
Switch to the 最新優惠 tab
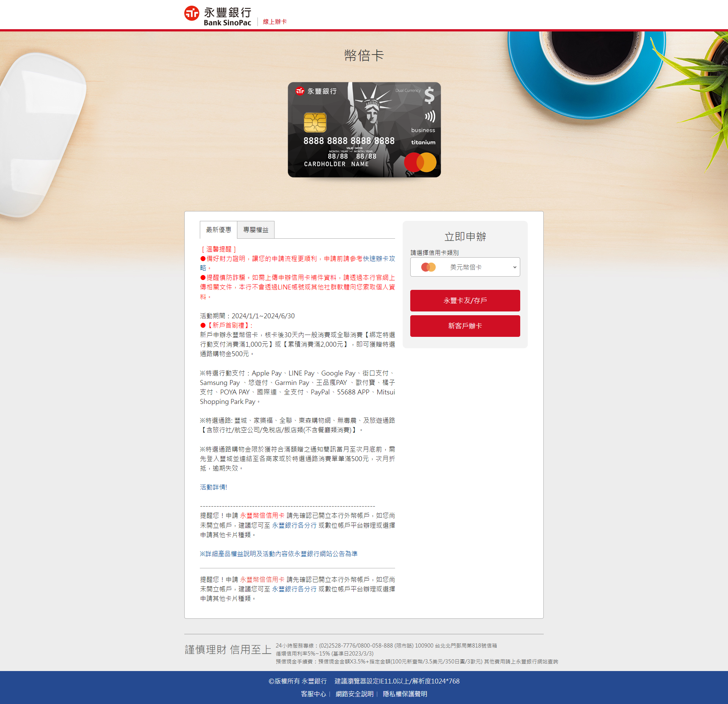[218, 230]
